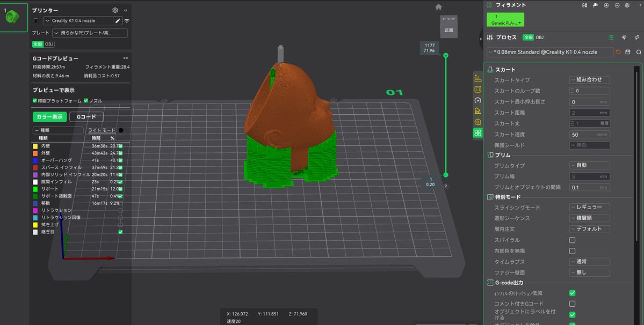Click スカート速度 input field
644x325 pixels.
click(x=589, y=135)
